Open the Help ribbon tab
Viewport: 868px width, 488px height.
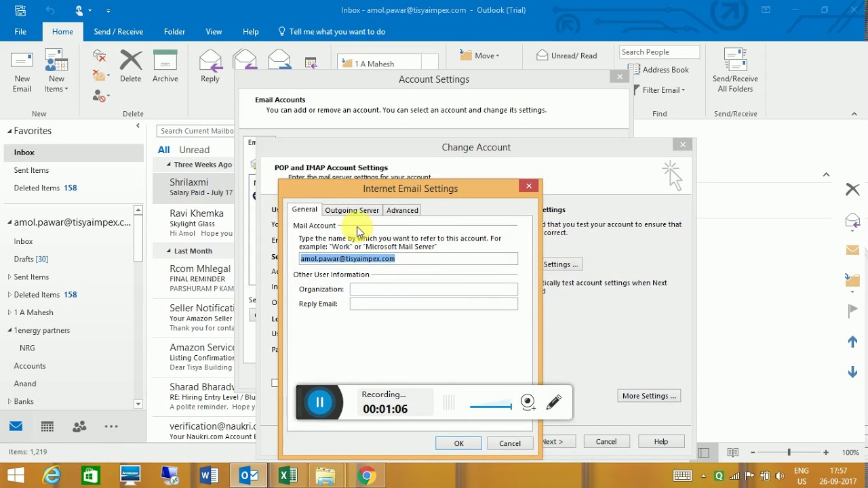pyautogui.click(x=250, y=32)
